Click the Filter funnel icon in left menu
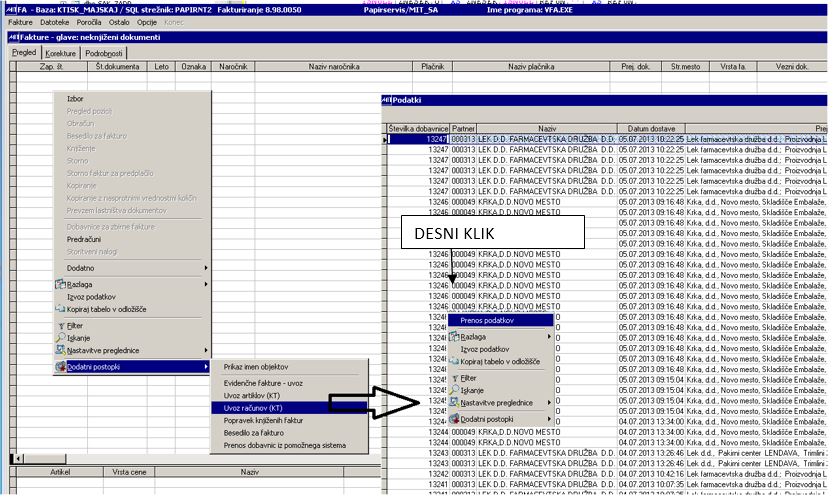Viewport: 836px width, 502px height. point(61,326)
